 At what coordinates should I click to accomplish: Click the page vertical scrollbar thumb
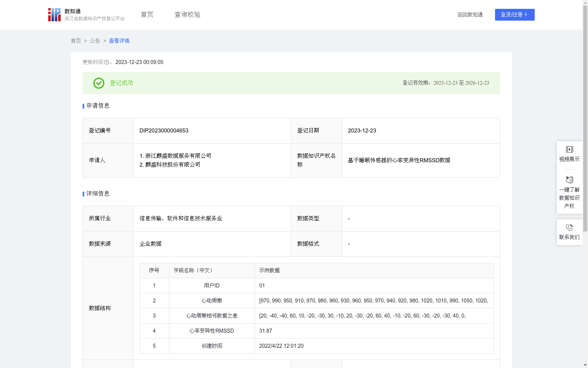pos(585,118)
